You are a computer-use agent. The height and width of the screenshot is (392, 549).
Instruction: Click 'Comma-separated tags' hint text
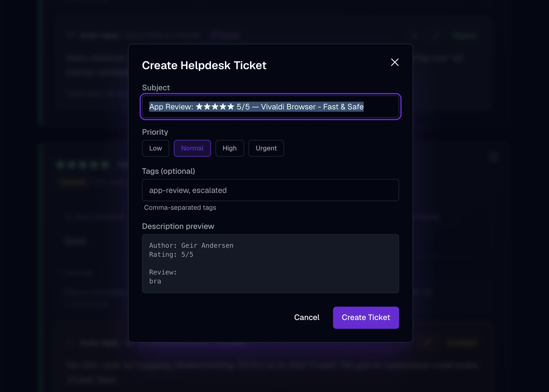pos(180,208)
